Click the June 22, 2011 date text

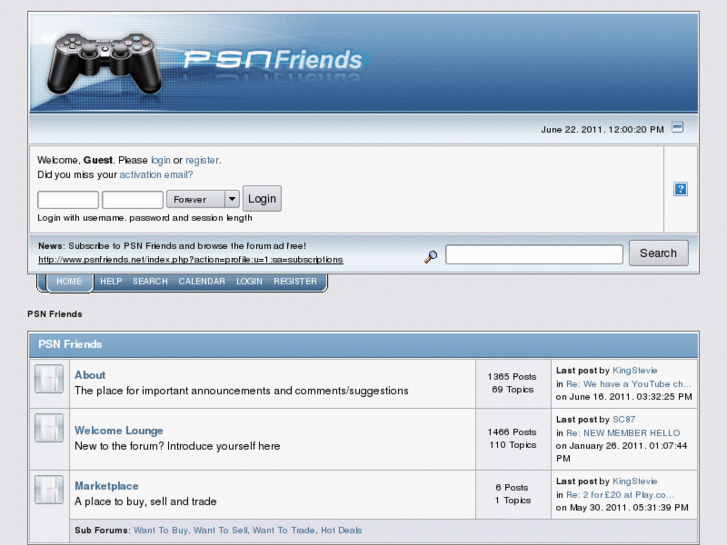pyautogui.click(x=602, y=129)
